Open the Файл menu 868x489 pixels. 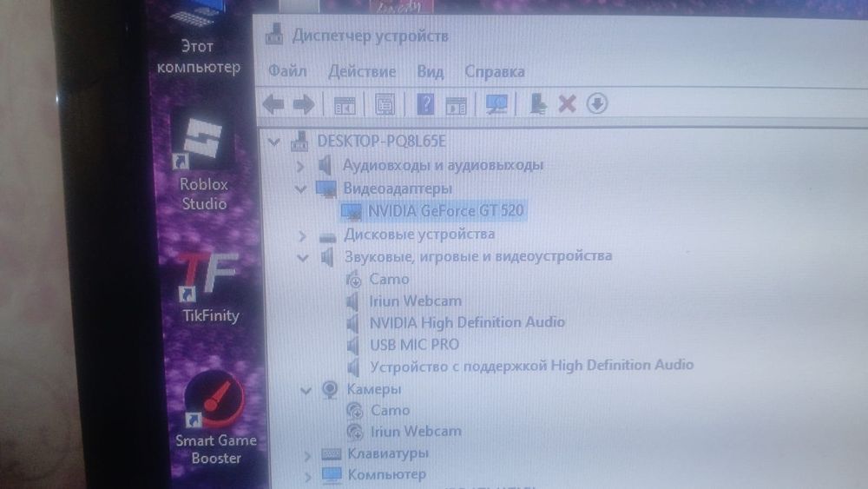(287, 71)
